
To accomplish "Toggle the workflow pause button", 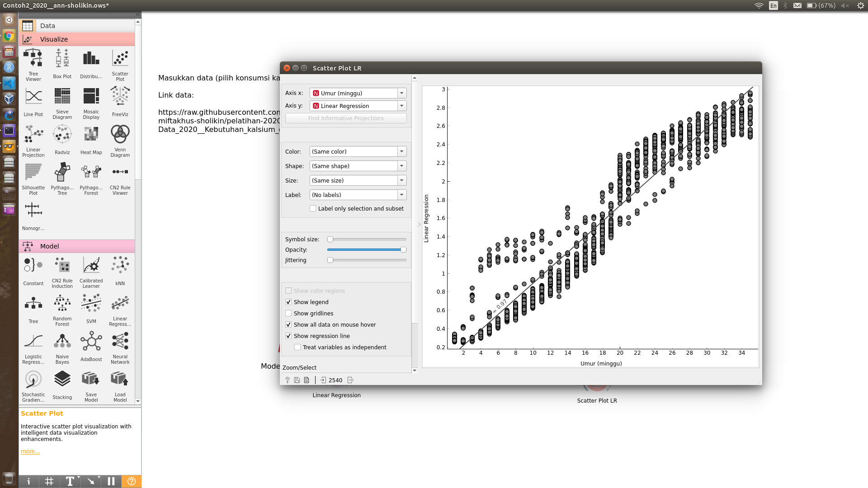I will (111, 481).
